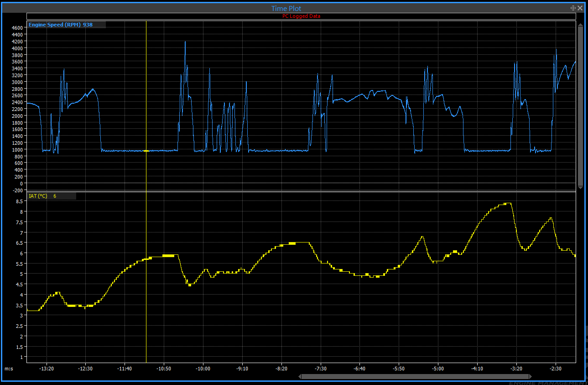This screenshot has height=385, width=588.
Task: Click the -13:20 time axis label
Action: [47, 368]
